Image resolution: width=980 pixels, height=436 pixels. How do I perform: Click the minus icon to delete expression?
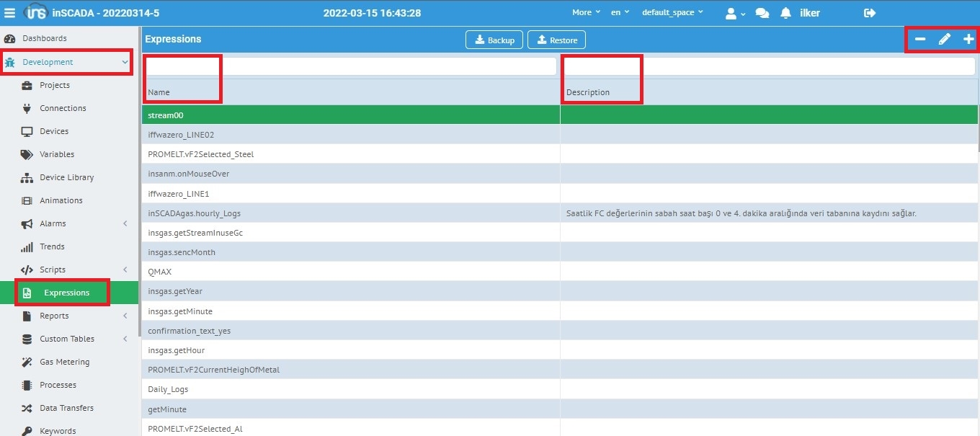point(920,40)
